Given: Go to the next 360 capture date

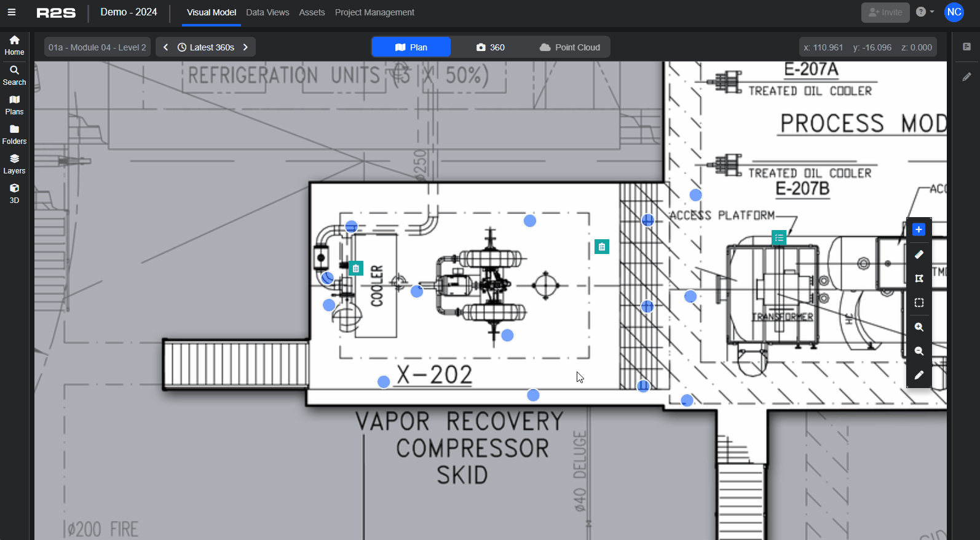Looking at the screenshot, I should 245,47.
